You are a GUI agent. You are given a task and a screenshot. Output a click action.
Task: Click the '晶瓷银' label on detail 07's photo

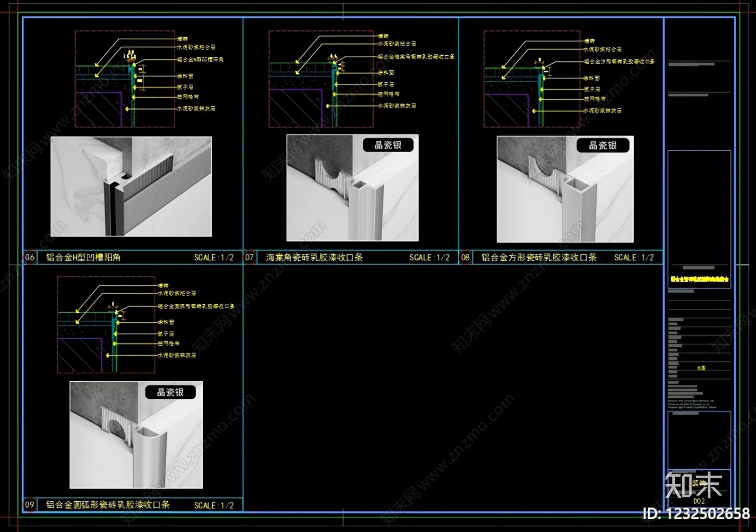coord(388,145)
